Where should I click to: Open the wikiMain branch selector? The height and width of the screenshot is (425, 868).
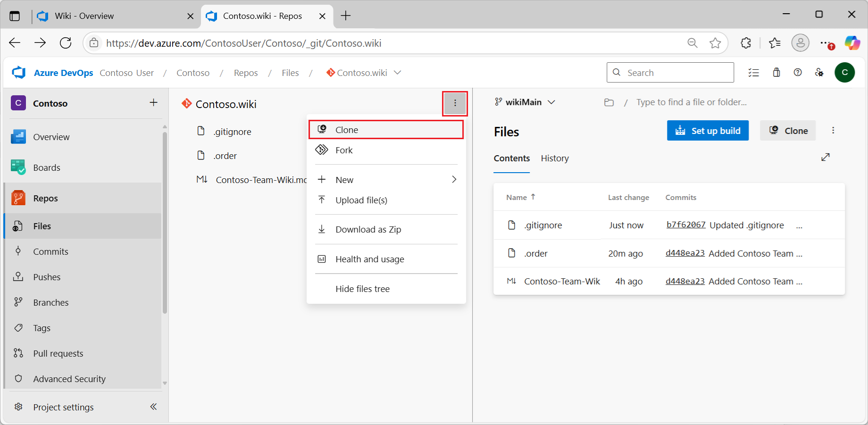point(525,102)
